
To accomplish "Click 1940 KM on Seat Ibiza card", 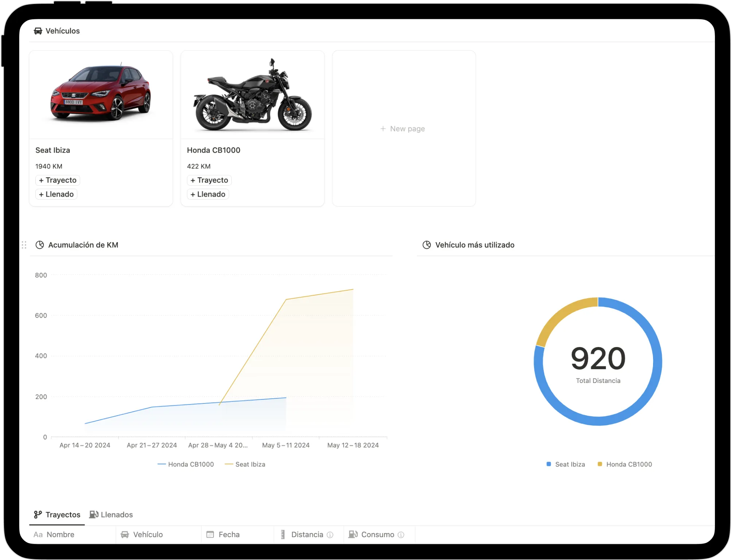I will tap(49, 166).
